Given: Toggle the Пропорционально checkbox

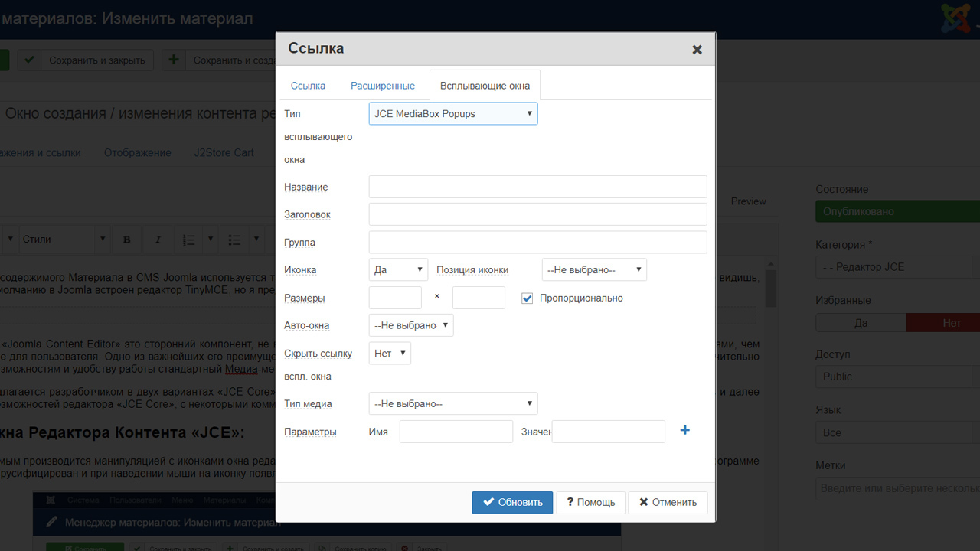Looking at the screenshot, I should click(527, 298).
